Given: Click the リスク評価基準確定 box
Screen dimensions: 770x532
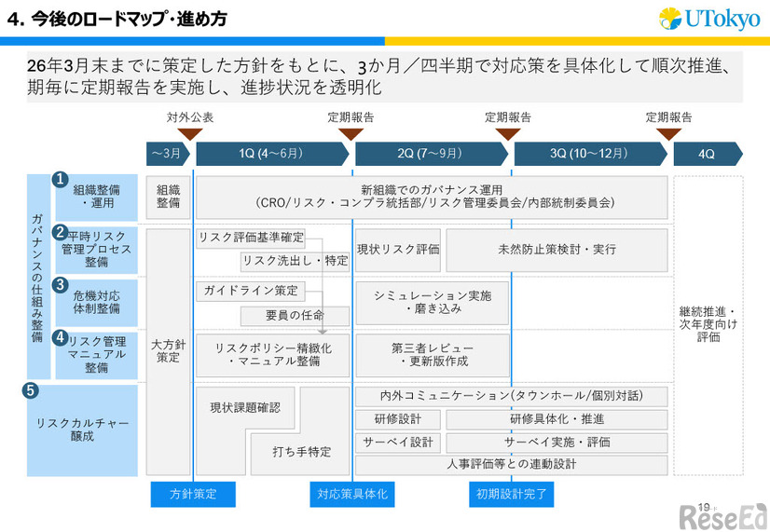Looking at the screenshot, I should point(251,238).
